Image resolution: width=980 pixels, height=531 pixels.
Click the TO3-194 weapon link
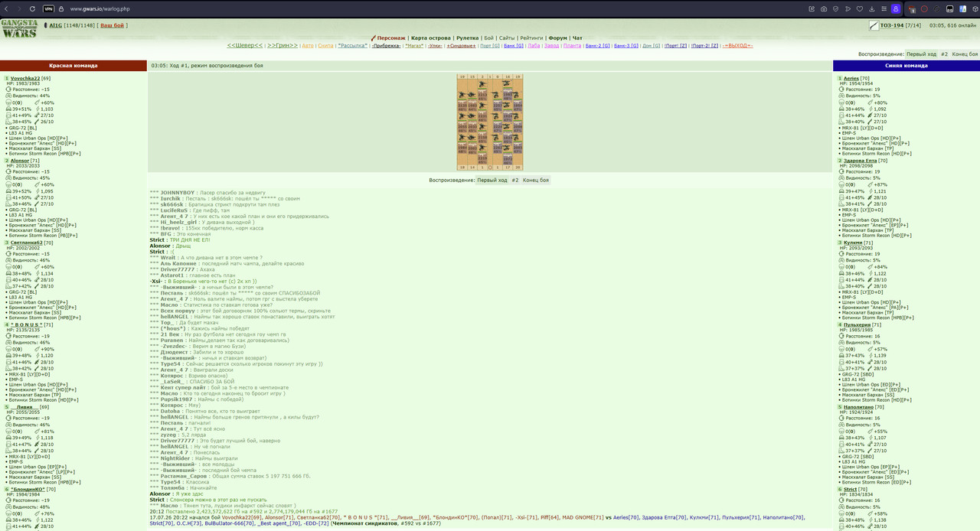892,25
